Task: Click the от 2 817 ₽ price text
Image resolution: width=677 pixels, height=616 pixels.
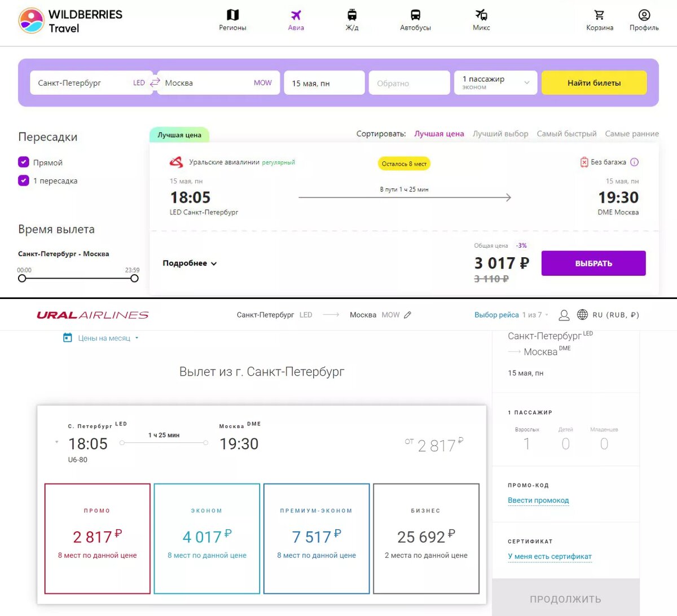Action: pyautogui.click(x=434, y=445)
